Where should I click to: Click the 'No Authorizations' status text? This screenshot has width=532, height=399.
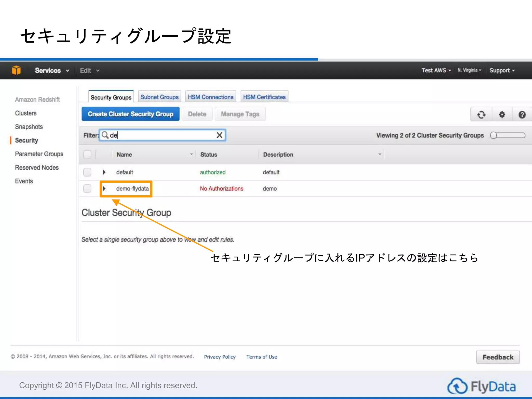tap(222, 189)
